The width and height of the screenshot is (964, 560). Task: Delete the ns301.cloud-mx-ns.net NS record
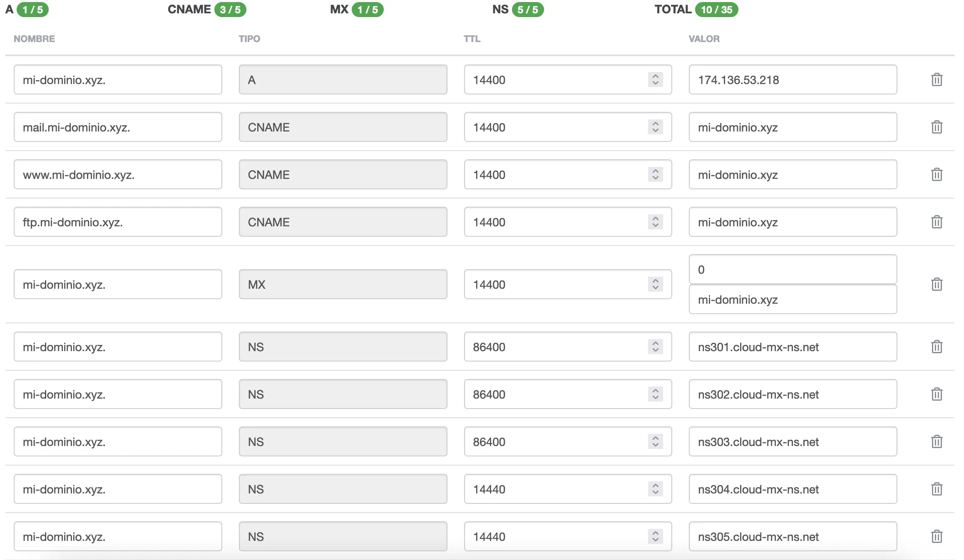point(937,347)
